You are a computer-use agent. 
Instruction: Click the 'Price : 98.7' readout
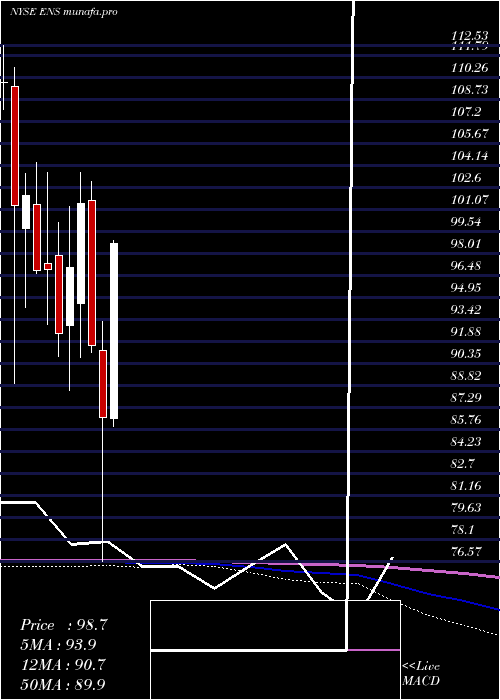[x=64, y=625]
